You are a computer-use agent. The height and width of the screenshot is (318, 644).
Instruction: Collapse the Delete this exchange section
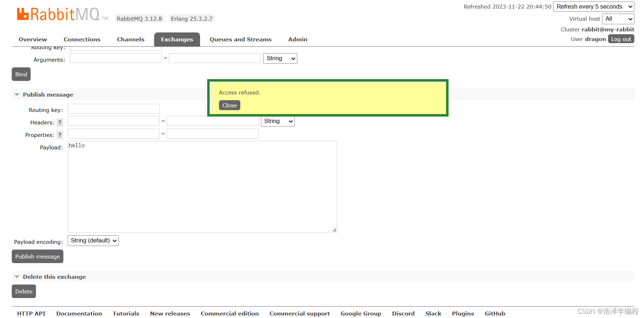click(51, 277)
